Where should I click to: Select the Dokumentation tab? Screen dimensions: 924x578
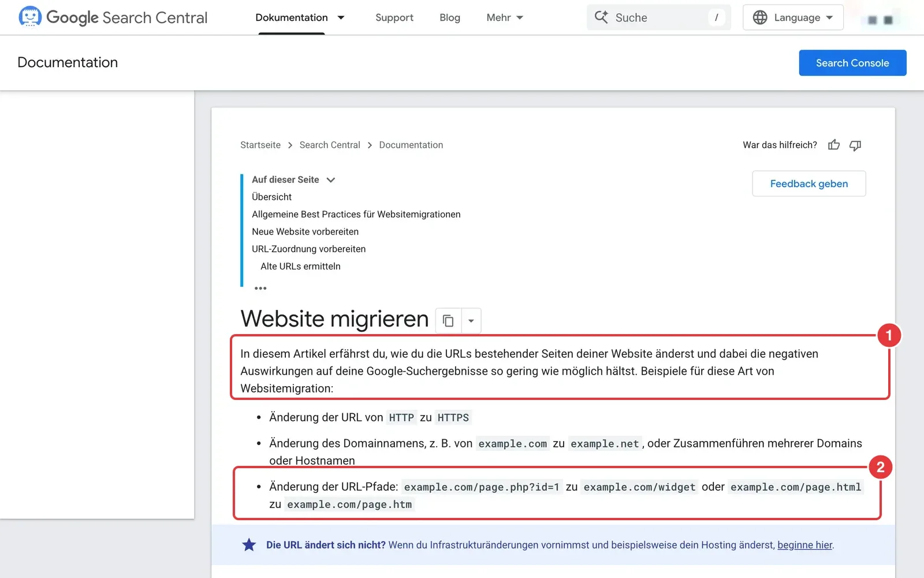point(292,17)
